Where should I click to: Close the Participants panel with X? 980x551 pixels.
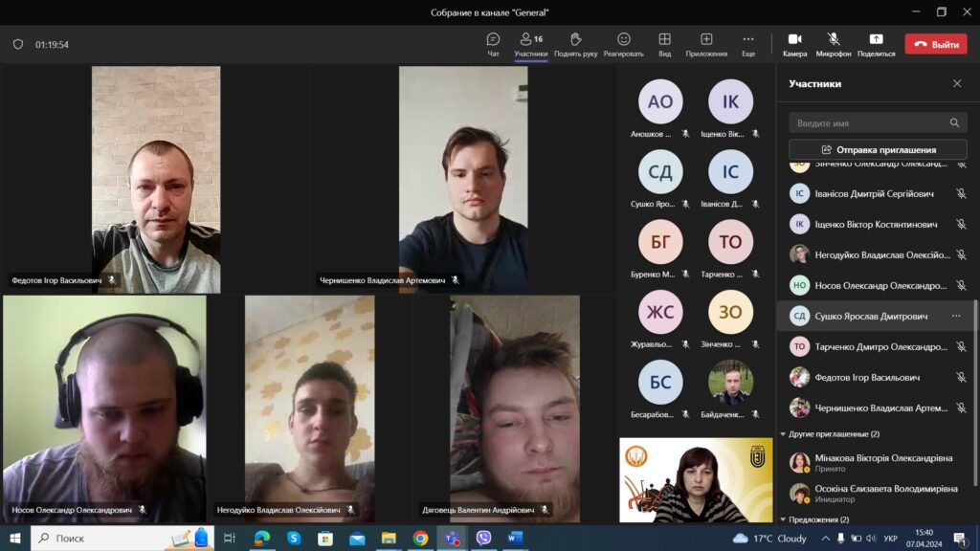(x=956, y=84)
